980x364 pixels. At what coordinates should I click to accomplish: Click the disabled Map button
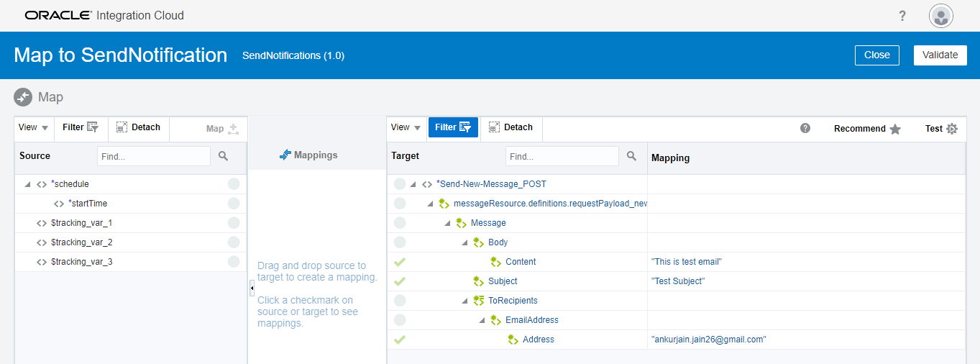(x=222, y=129)
